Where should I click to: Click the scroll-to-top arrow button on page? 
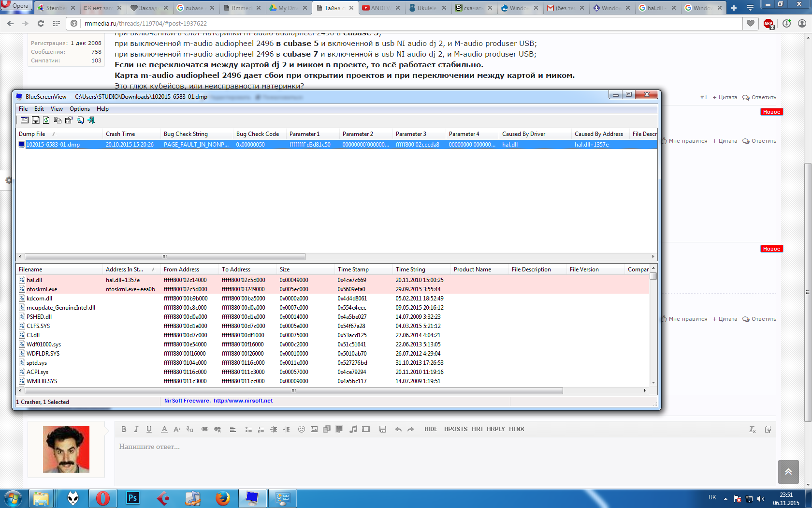(788, 472)
